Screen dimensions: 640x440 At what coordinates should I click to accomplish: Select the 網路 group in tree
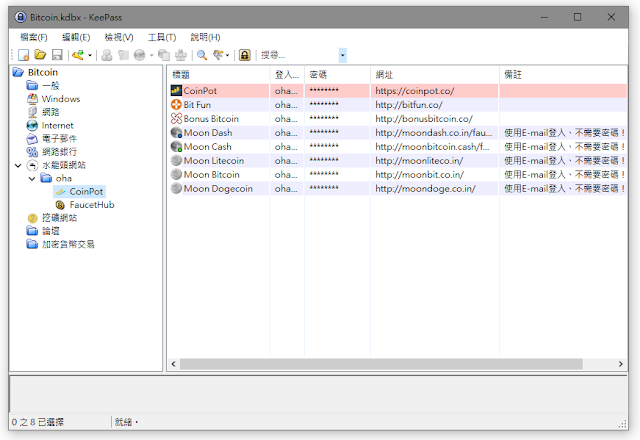coord(51,112)
